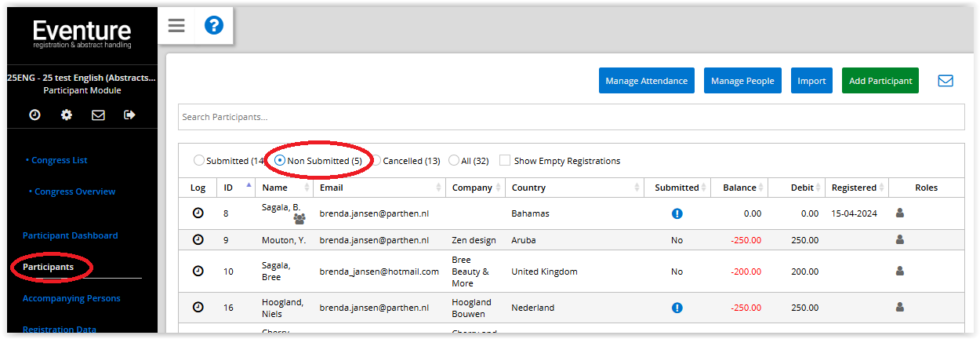The height and width of the screenshot is (339, 980).
Task: Open the hamburger menu icon
Action: pyautogui.click(x=176, y=26)
